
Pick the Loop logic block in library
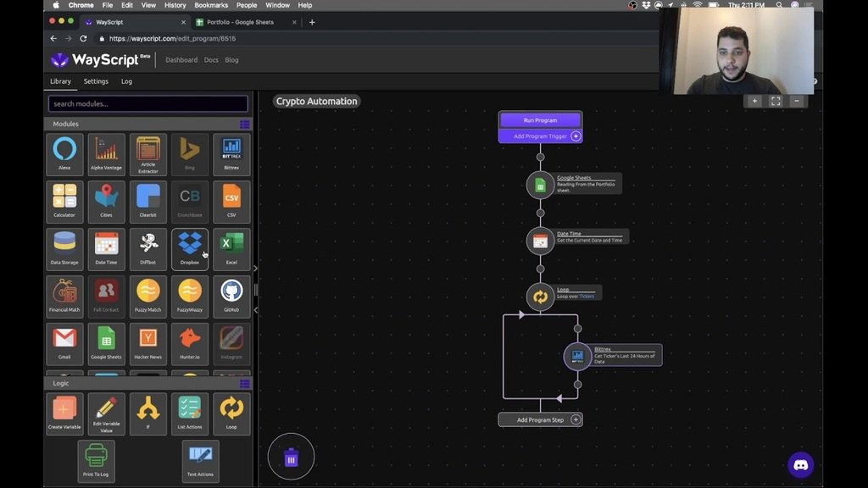click(x=231, y=413)
